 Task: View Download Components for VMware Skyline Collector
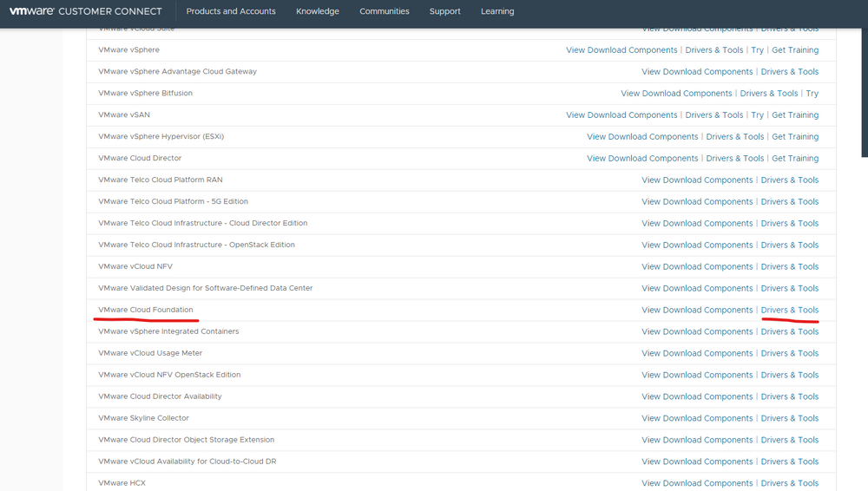pyautogui.click(x=697, y=418)
